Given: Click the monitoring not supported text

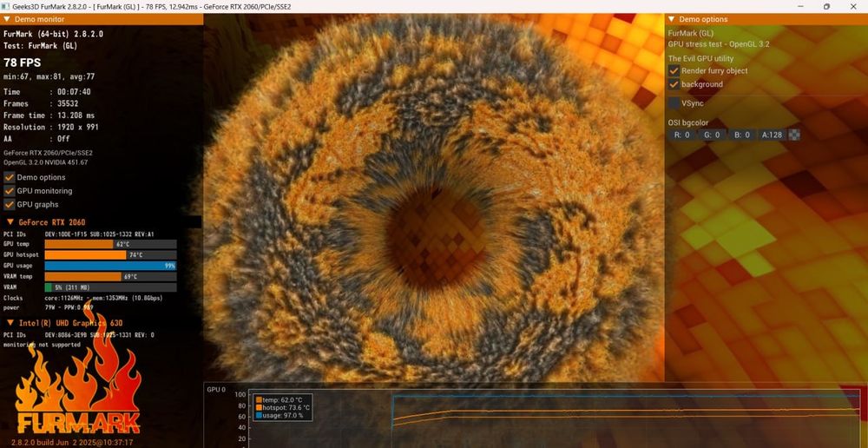Looking at the screenshot, I should [x=42, y=345].
